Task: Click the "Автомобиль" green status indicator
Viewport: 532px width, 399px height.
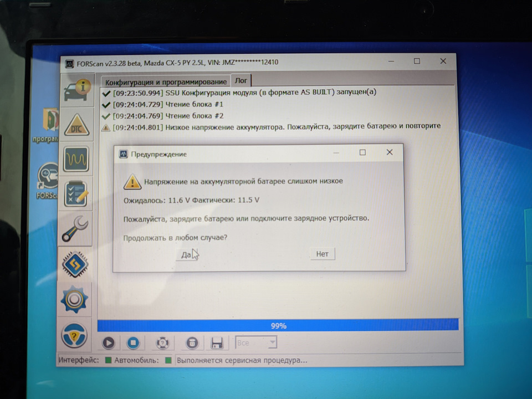Action: [x=168, y=360]
